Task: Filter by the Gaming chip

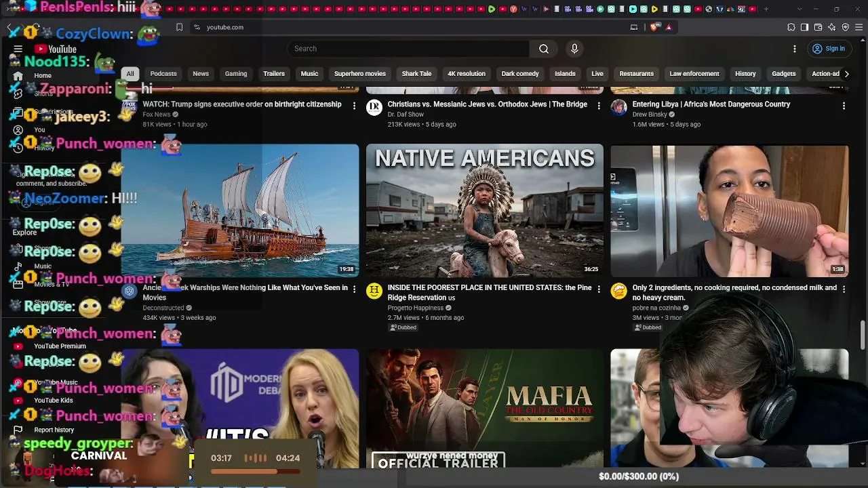Action: coord(236,74)
